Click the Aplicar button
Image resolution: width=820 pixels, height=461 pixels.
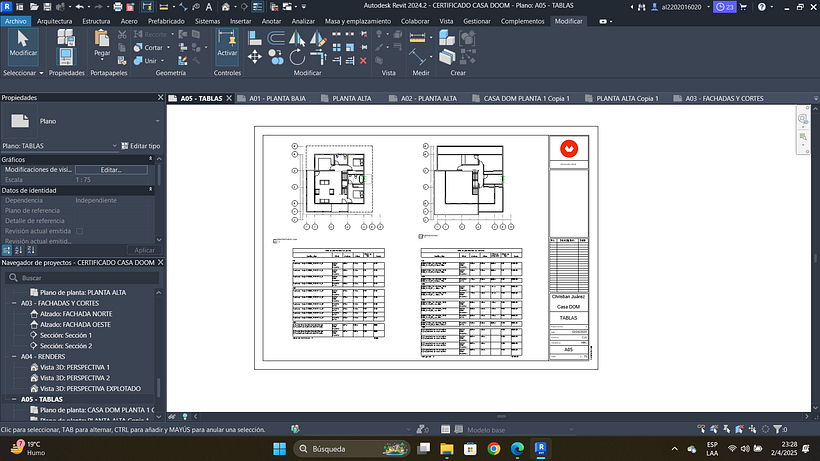[144, 250]
